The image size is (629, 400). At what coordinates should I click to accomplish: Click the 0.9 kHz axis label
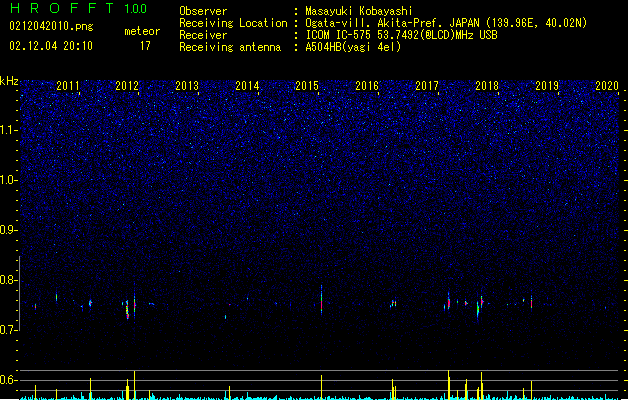pos(9,230)
